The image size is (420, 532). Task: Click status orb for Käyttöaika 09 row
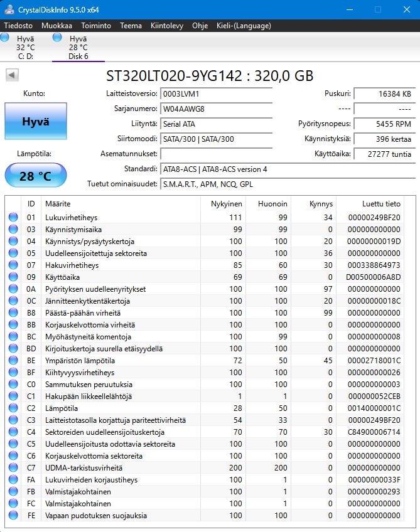[x=13, y=277]
